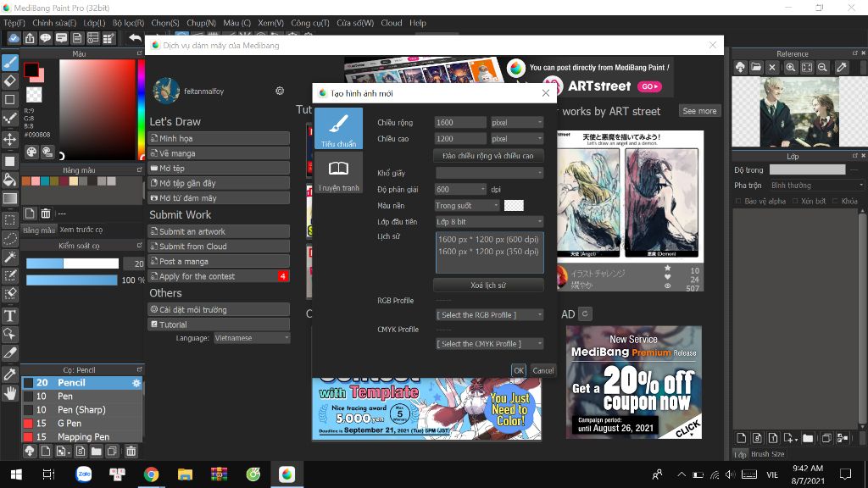Image resolution: width=868 pixels, height=488 pixels.
Task: Click Cancel in new image dialog
Action: coord(543,370)
